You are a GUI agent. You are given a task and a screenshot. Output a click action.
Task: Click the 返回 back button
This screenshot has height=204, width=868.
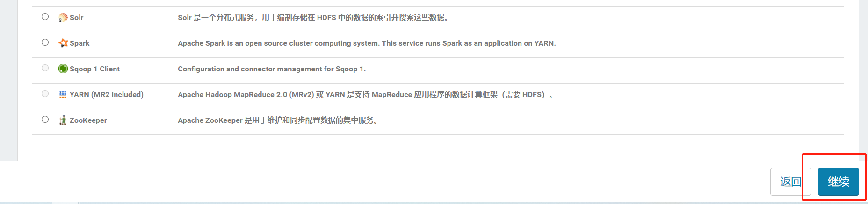[790, 182]
